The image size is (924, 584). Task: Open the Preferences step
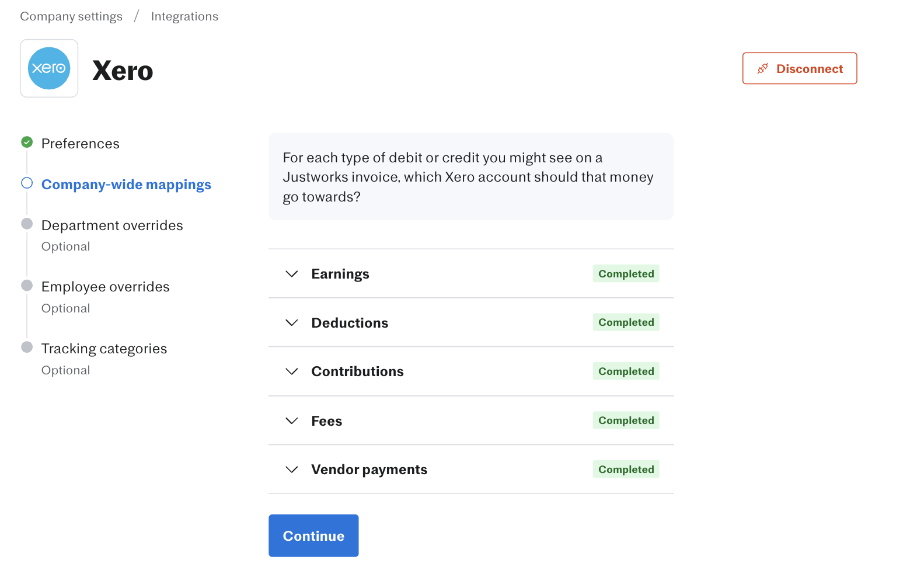[x=81, y=144]
